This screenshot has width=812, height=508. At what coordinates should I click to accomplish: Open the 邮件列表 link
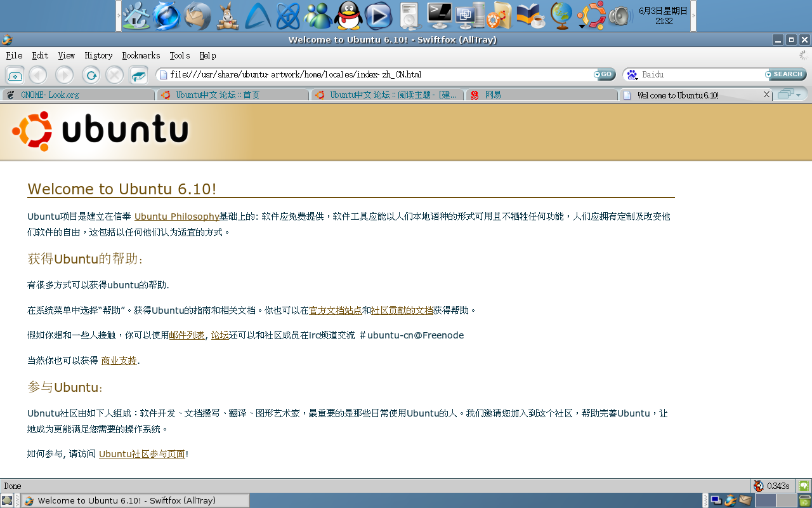click(187, 335)
